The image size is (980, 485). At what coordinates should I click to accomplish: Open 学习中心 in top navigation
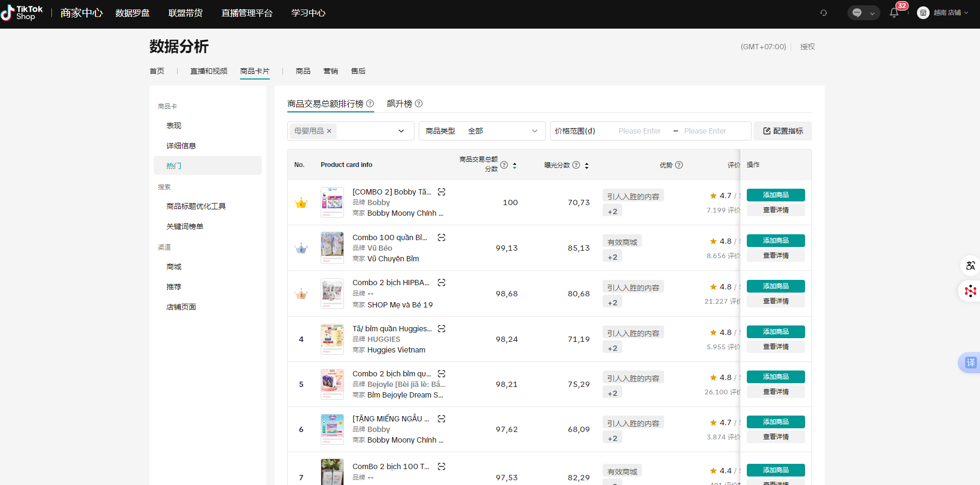[308, 13]
